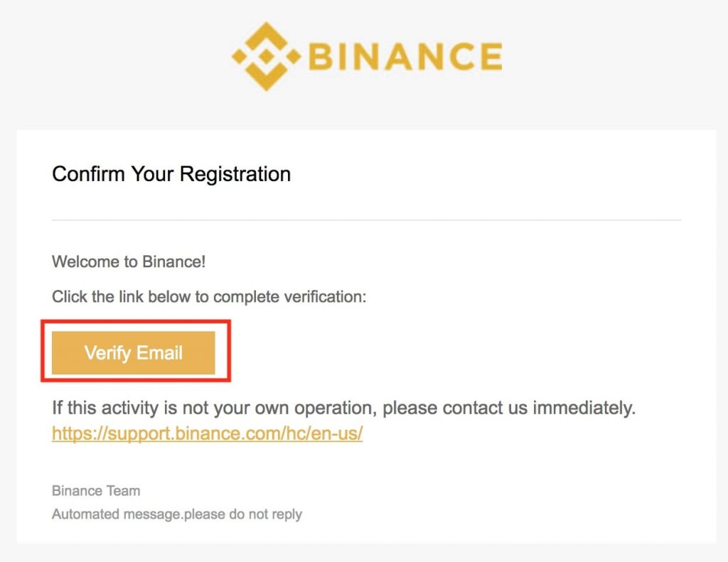Click the Welcome to Binance! greeting text
This screenshot has width=728, height=562.
(129, 261)
